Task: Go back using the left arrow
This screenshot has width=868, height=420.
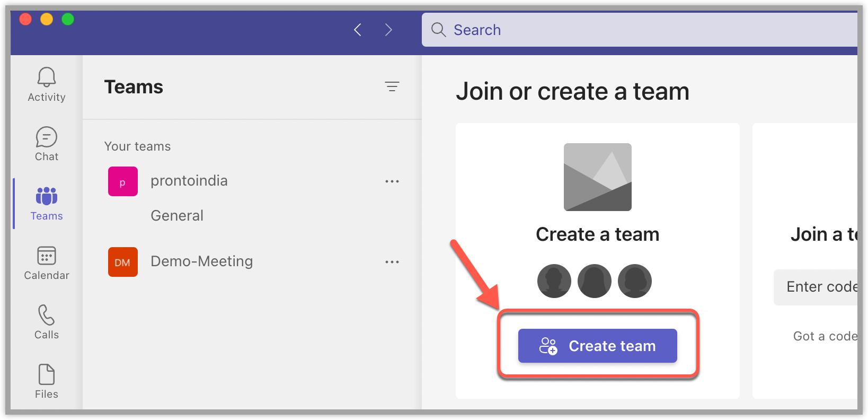Action: pyautogui.click(x=358, y=30)
